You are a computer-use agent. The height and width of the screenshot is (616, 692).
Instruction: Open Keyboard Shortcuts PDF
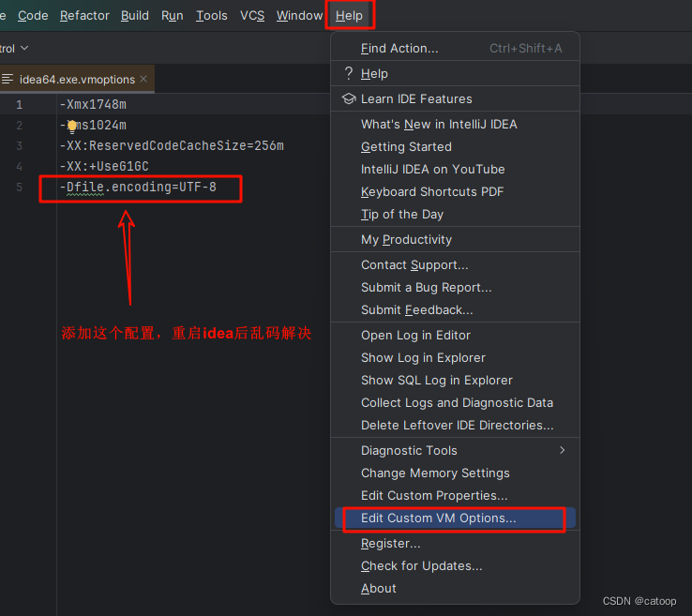point(455,192)
